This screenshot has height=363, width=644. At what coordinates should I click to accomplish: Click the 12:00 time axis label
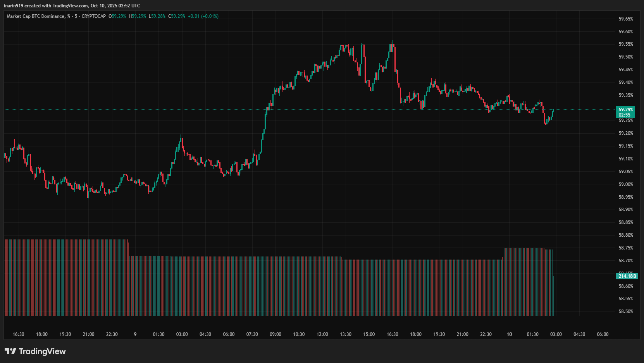[x=322, y=334]
